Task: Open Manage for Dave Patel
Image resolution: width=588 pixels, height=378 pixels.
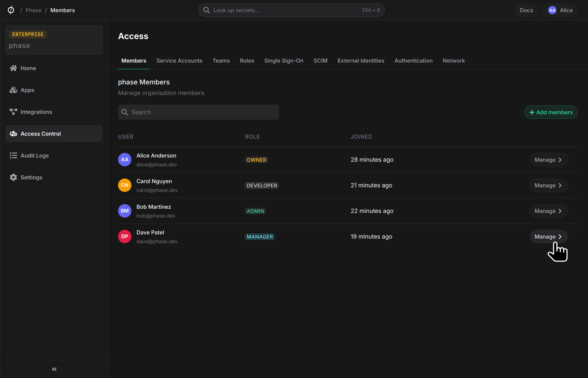Action: click(x=548, y=236)
